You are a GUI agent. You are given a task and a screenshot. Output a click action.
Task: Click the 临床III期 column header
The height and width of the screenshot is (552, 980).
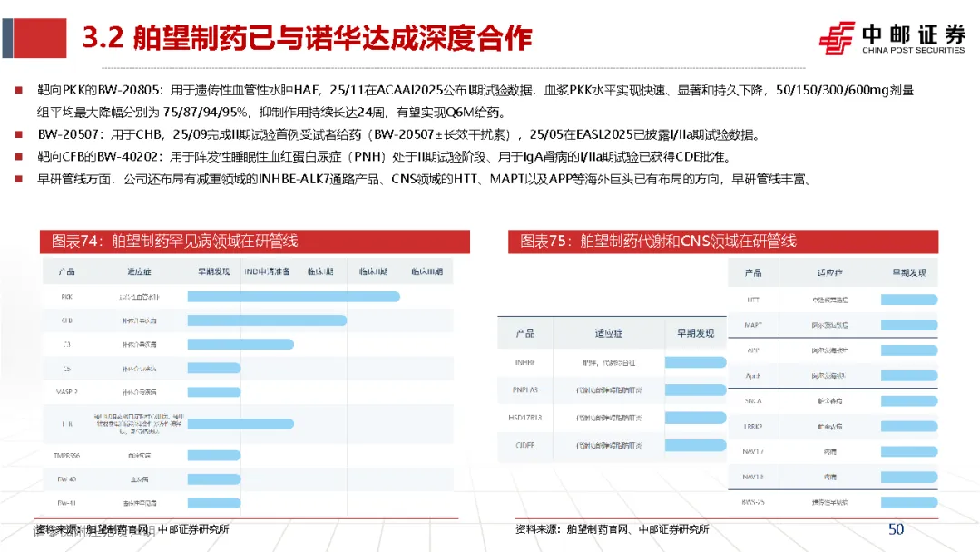pyautogui.click(x=426, y=272)
